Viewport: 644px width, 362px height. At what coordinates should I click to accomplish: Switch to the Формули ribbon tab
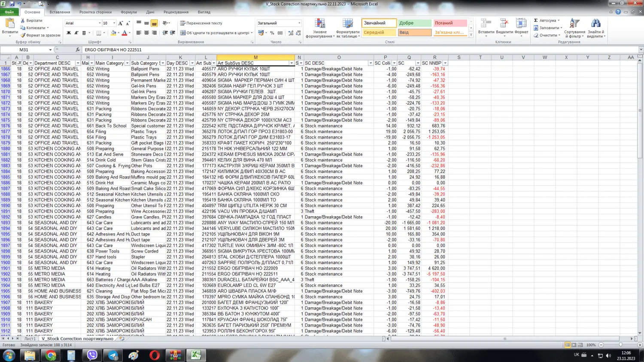pos(128,12)
